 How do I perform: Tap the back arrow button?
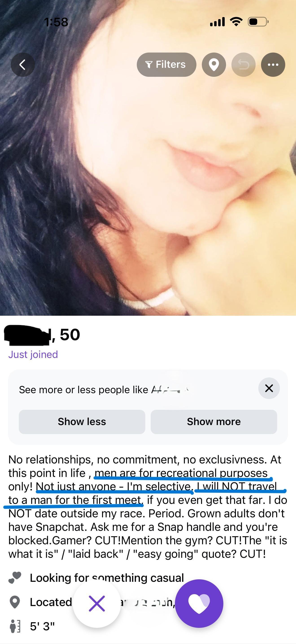(x=23, y=64)
